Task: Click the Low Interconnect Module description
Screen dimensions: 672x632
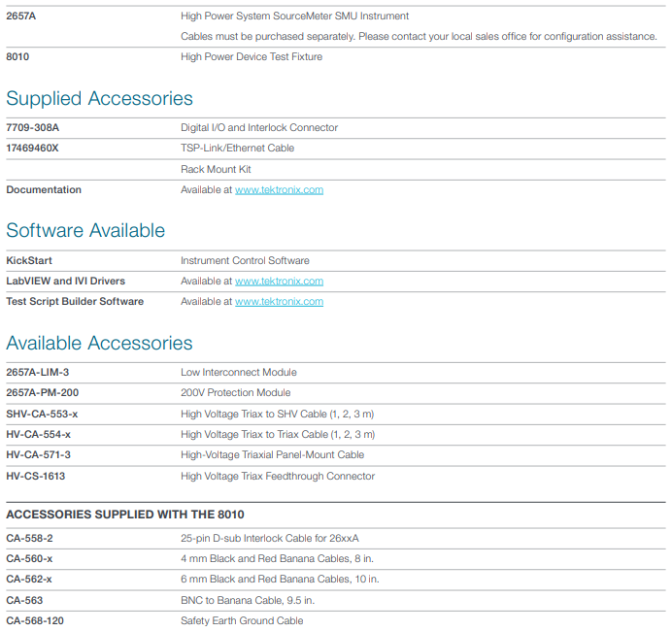Action: click(239, 373)
